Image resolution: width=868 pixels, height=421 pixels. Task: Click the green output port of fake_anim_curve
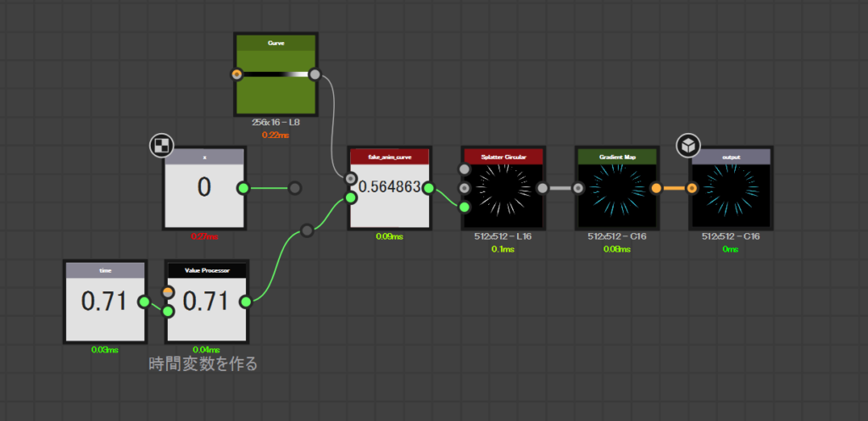coord(428,187)
